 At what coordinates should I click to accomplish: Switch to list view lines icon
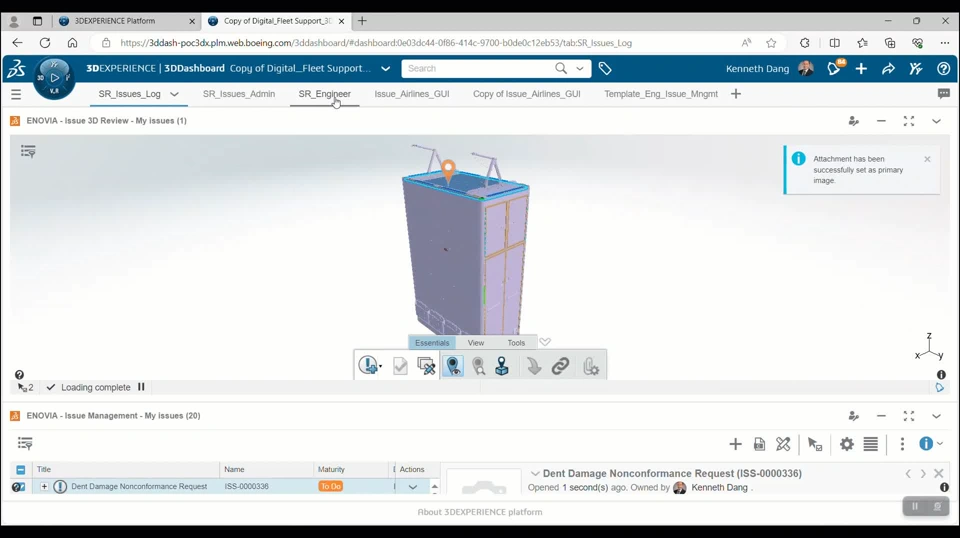pos(871,444)
